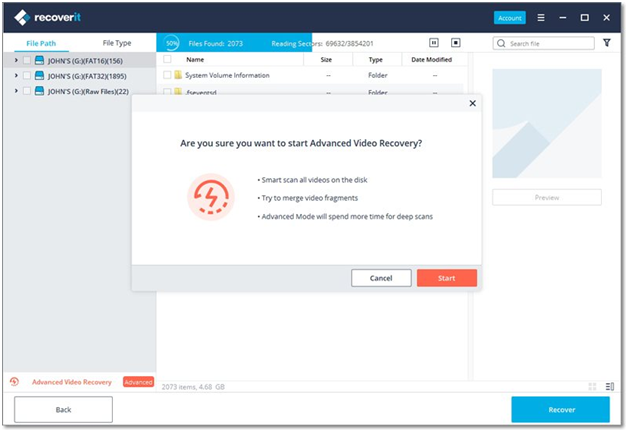This screenshot has height=432, width=628.
Task: Open the filter funnel icon
Action: click(x=606, y=43)
